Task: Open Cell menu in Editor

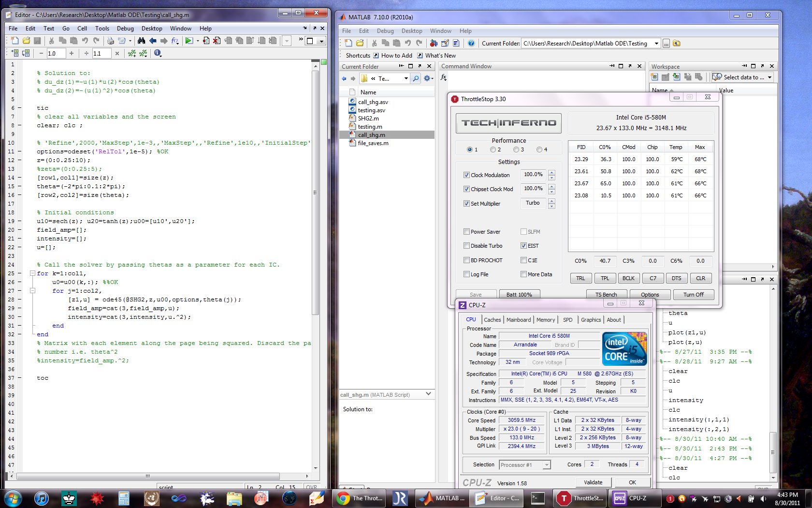Action: pos(82,29)
